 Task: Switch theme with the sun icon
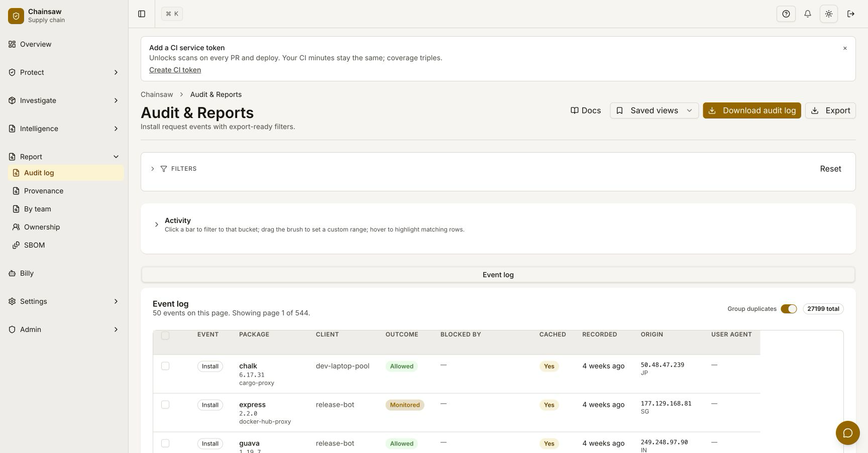point(829,14)
